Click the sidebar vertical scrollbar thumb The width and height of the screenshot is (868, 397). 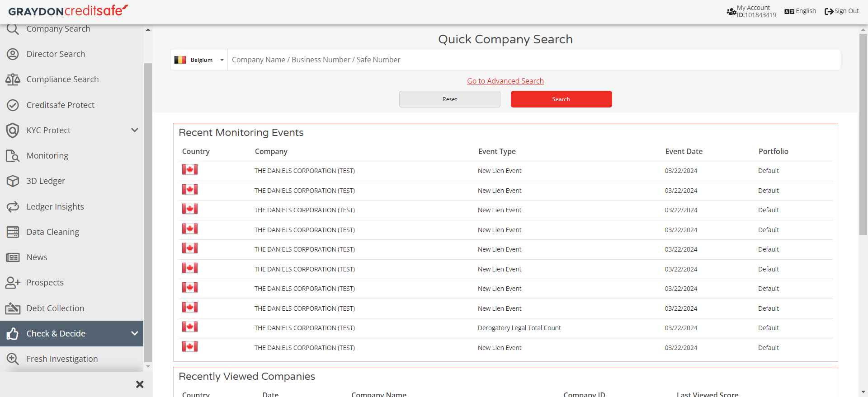click(148, 212)
